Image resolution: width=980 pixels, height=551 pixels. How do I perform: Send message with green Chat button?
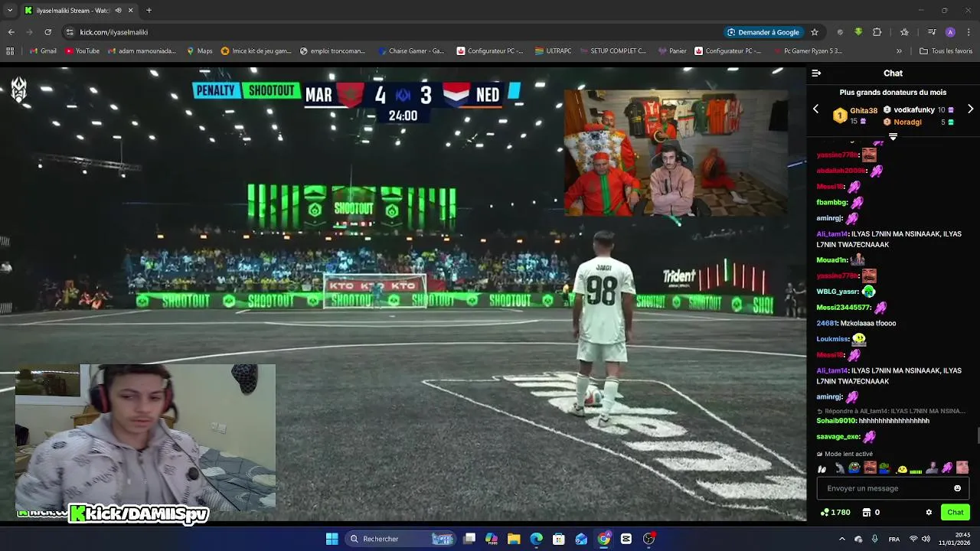pyautogui.click(x=955, y=512)
